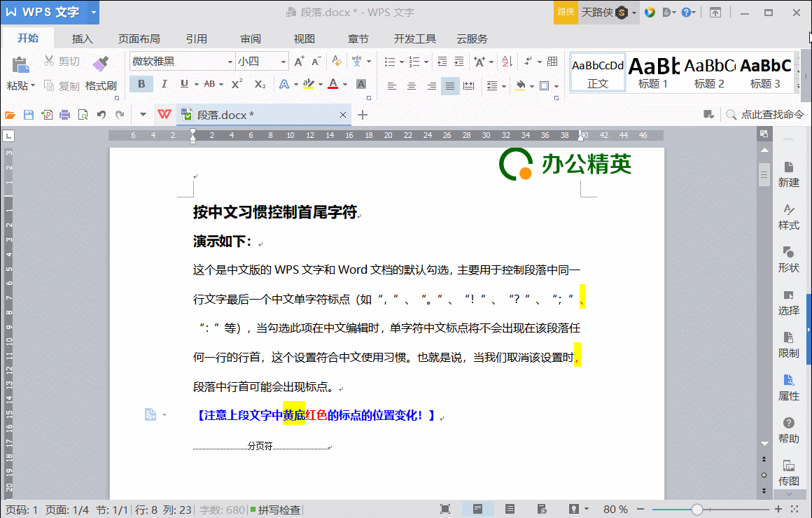Click the Print Preview icon
Image resolution: width=812 pixels, height=518 pixels.
click(x=83, y=115)
